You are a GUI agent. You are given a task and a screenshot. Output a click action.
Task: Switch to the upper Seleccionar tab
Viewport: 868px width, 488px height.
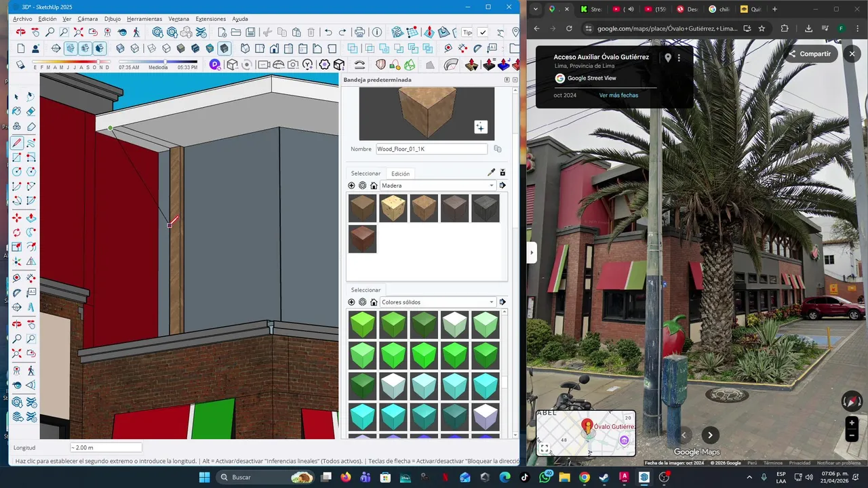[x=366, y=174]
